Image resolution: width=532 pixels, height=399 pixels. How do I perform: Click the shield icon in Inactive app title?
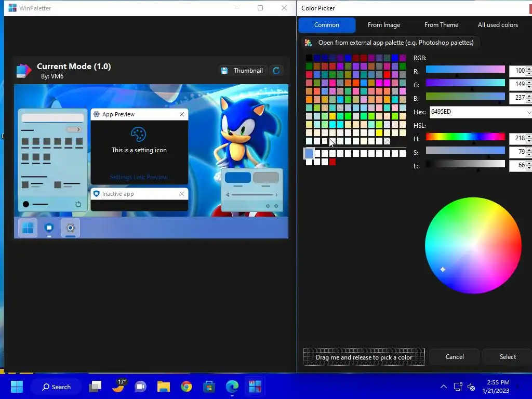(x=96, y=194)
